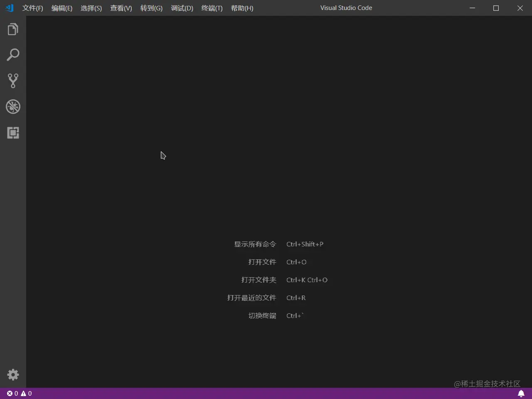Viewport: 532px width, 399px height.
Task: Click the 打开最近的文件 label
Action: coord(251,298)
